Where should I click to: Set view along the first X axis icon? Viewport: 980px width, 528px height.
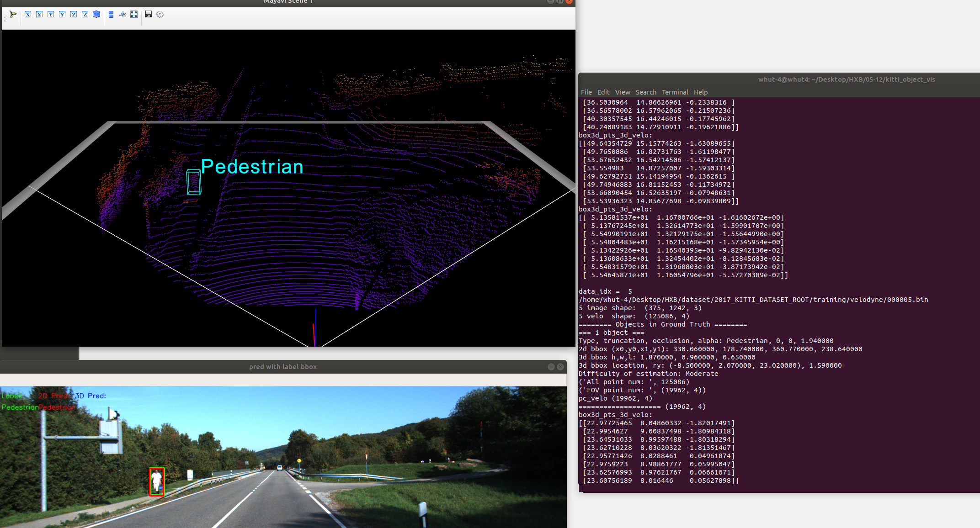tap(28, 15)
